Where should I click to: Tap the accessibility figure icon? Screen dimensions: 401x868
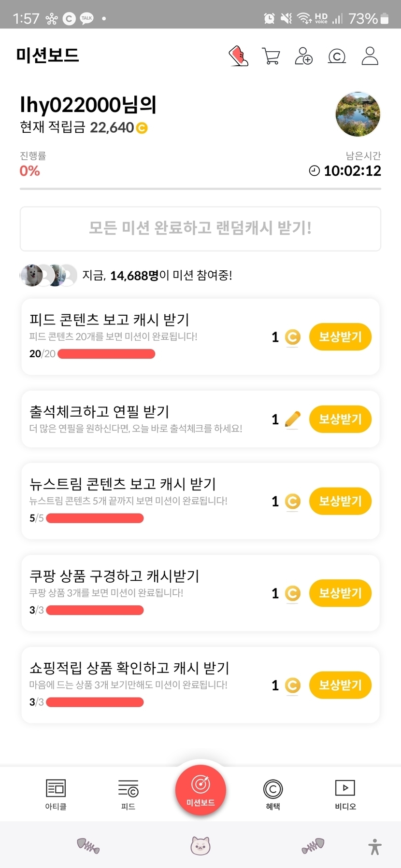pyautogui.click(x=375, y=847)
